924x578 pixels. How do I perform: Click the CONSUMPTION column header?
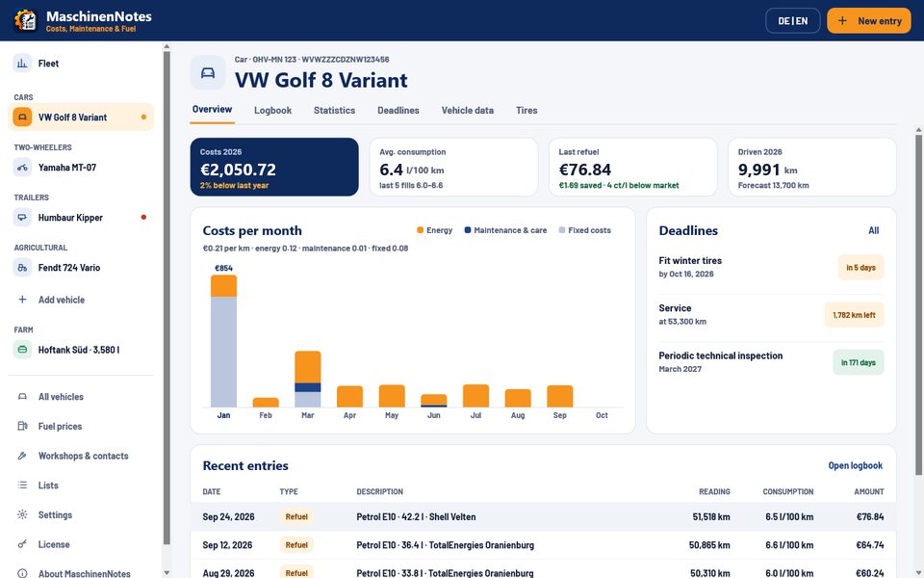coord(788,491)
